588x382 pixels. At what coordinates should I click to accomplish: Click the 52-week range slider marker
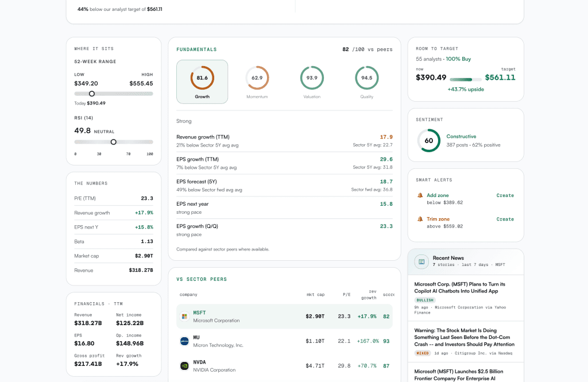coord(91,94)
